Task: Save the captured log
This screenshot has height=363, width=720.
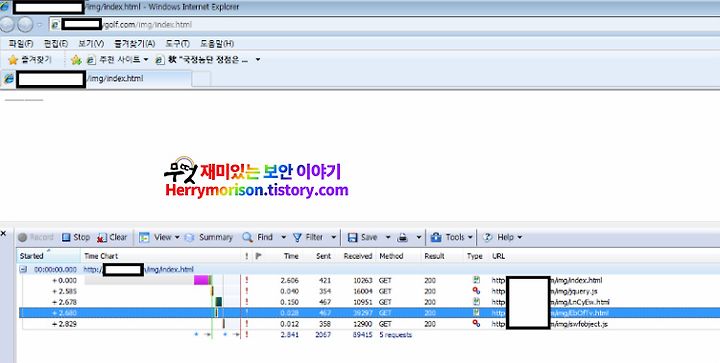Action: (x=363, y=237)
